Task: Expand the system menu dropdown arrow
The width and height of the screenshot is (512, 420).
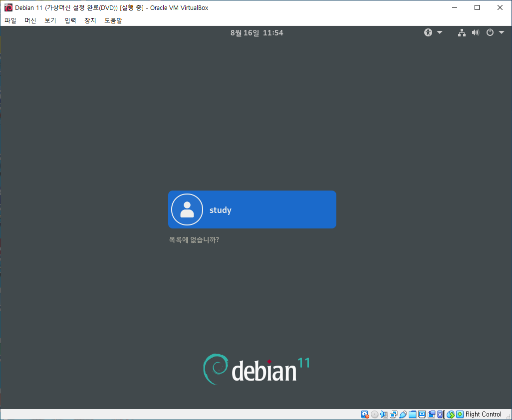Action: [x=501, y=32]
